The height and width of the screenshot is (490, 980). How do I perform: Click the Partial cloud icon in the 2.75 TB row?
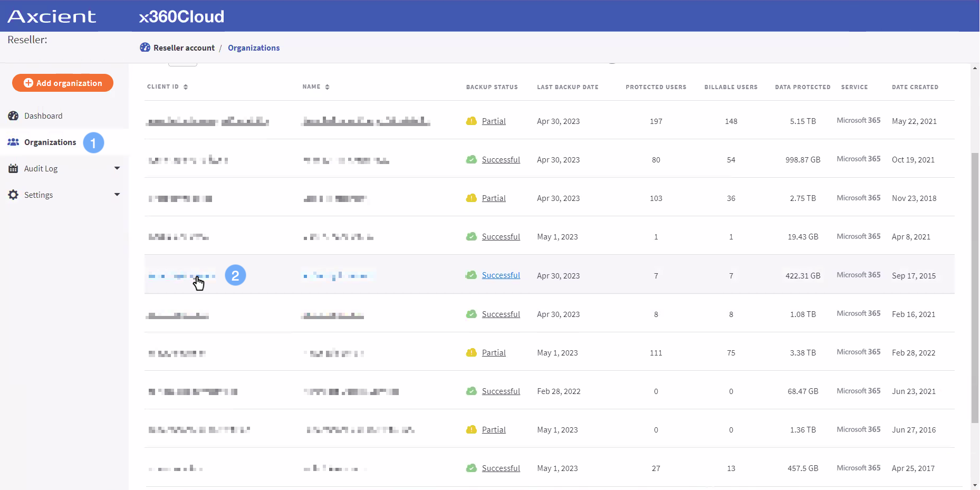(472, 198)
